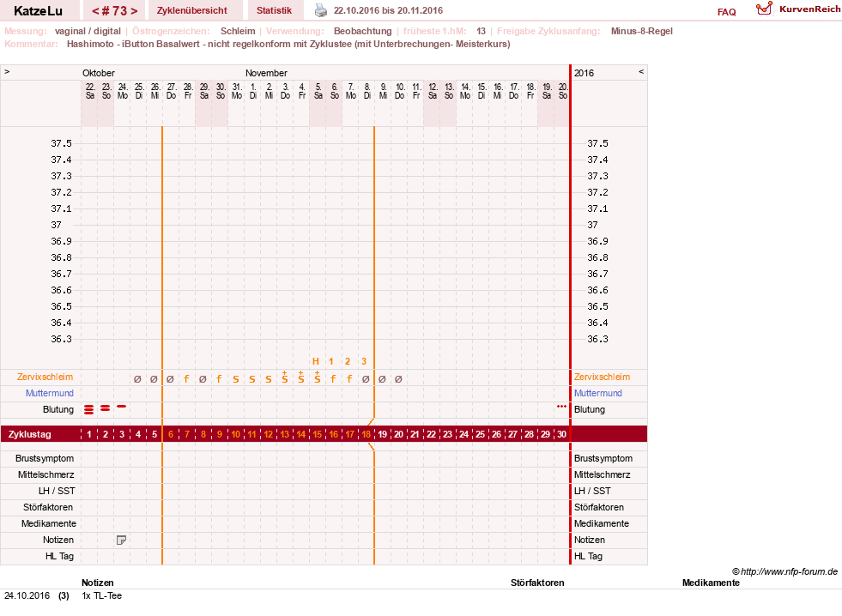Click the S+ mucus symbol on cycle day 15
The image size is (842, 616).
pyautogui.click(x=318, y=377)
